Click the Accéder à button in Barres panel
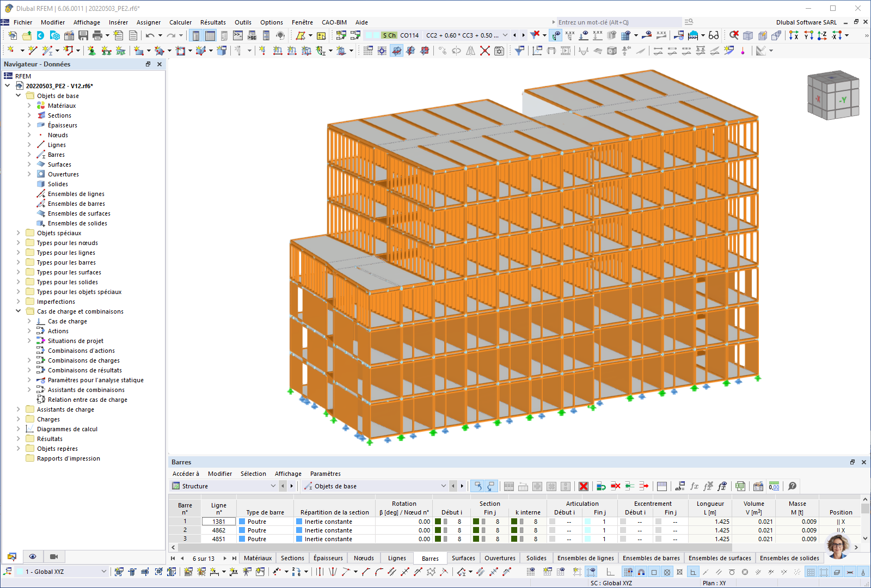The width and height of the screenshot is (871, 588). click(x=185, y=473)
